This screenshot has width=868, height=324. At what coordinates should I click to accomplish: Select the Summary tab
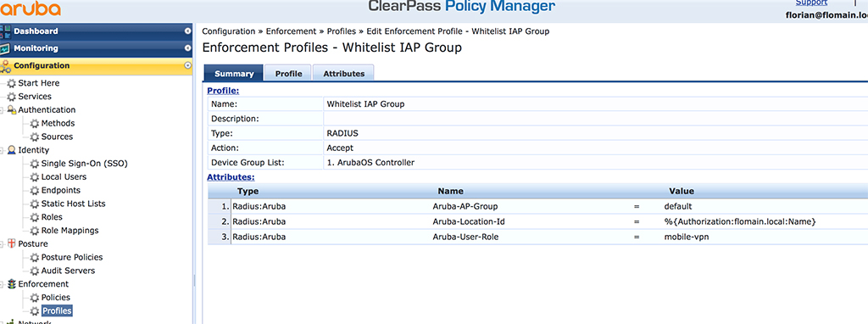coord(234,73)
